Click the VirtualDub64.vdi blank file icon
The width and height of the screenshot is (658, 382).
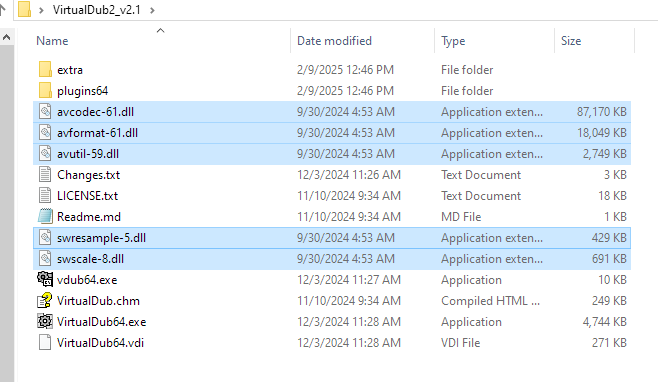[x=45, y=343]
